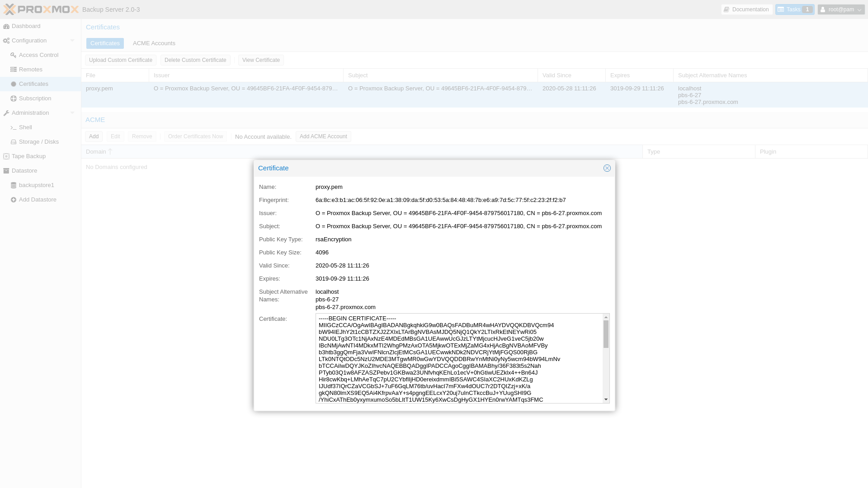Sort by the Domain column header
Image resolution: width=868 pixels, height=488 pixels.
pyautogui.click(x=96, y=152)
